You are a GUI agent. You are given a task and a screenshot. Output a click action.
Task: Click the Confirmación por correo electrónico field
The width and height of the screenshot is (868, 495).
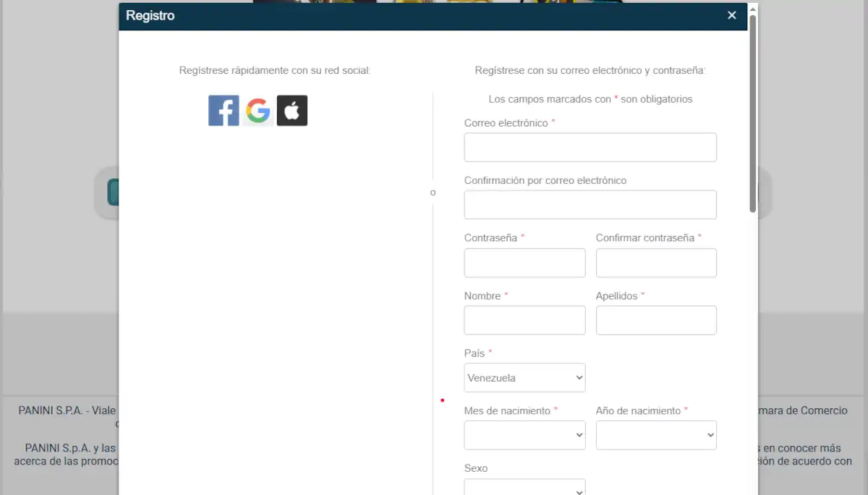pos(590,205)
